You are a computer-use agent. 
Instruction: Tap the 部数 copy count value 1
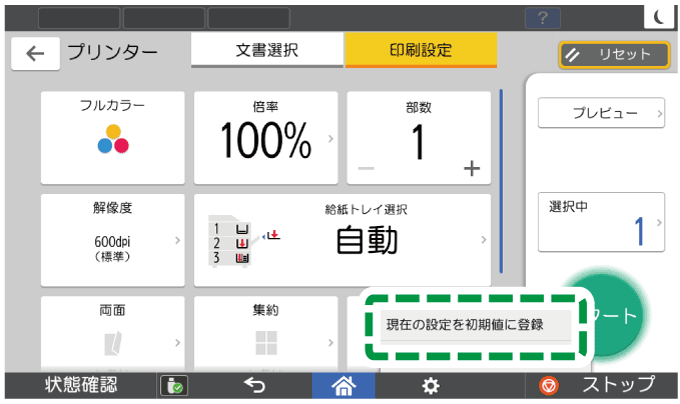tap(418, 142)
